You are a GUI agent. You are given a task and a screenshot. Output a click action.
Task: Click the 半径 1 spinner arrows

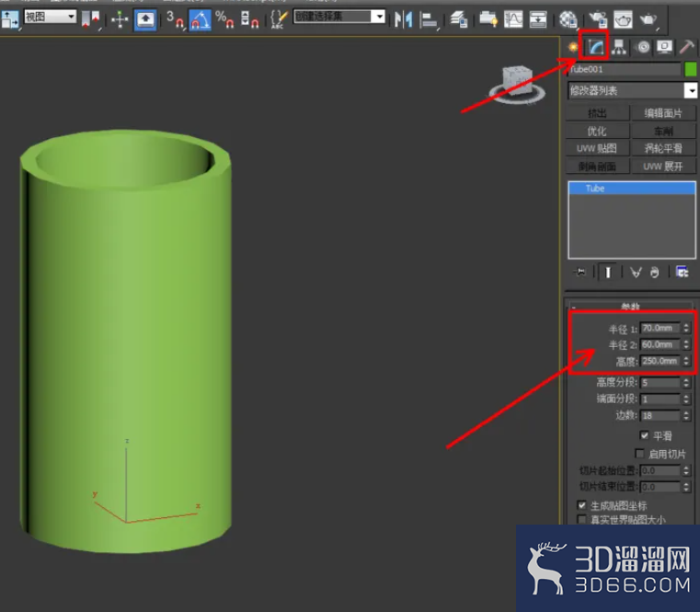pos(686,329)
